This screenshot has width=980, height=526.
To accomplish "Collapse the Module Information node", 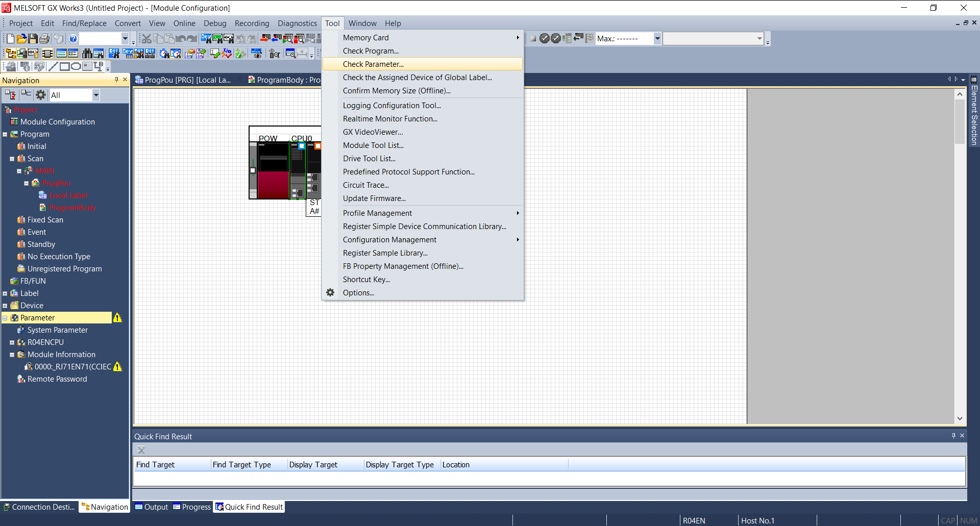I will [12, 355].
